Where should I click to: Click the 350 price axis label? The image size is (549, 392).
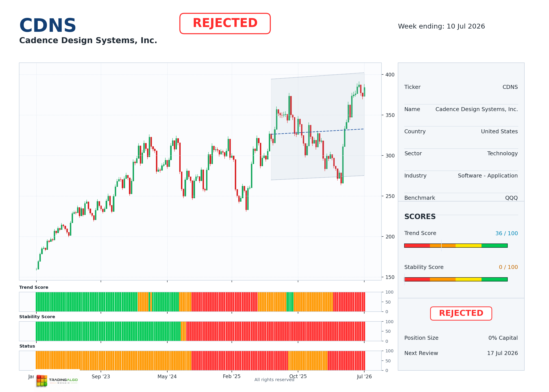[390, 115]
